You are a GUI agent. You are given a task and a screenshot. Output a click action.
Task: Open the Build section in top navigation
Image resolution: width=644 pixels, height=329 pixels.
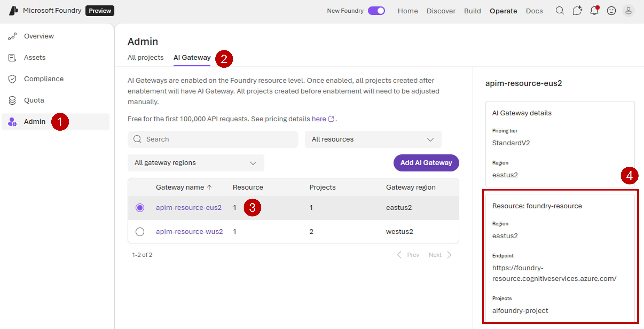click(472, 11)
